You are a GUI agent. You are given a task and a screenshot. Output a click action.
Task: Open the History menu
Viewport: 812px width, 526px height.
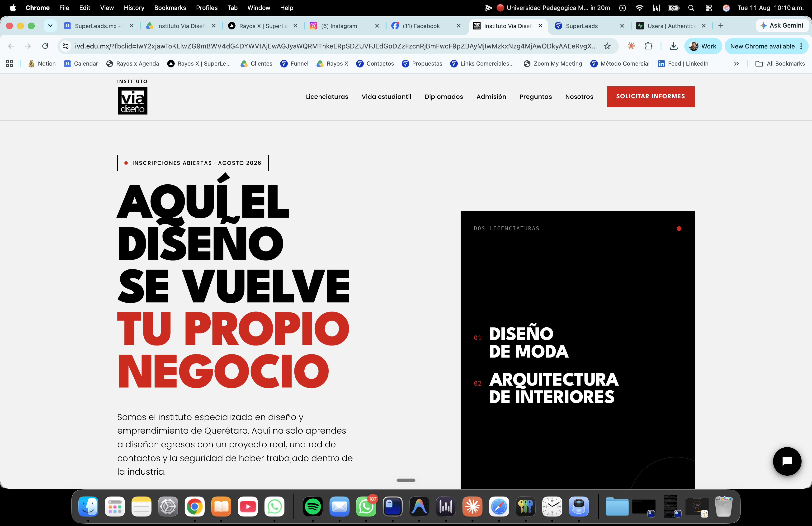point(134,8)
